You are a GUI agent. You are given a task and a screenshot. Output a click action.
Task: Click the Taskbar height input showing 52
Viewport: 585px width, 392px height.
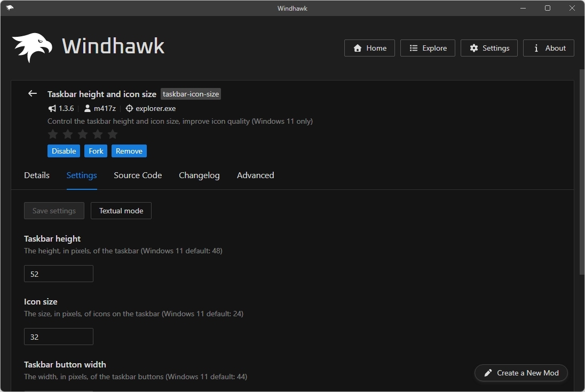click(x=59, y=274)
